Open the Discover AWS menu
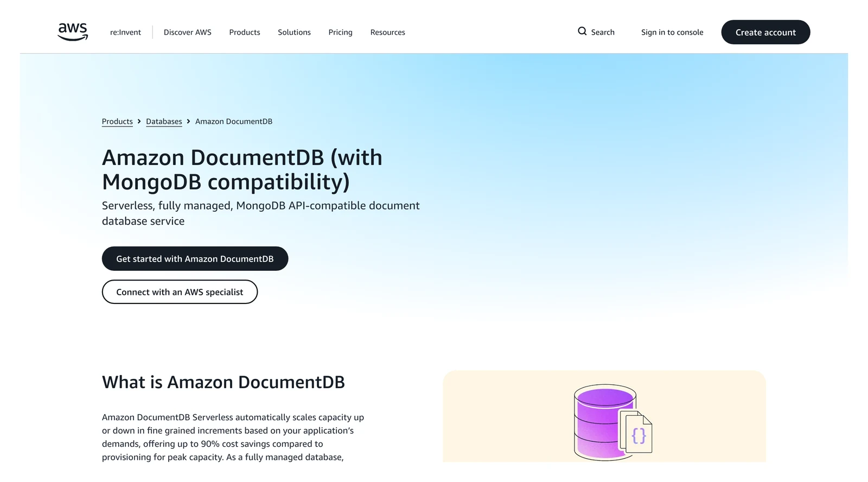This screenshot has width=868, height=482. pyautogui.click(x=188, y=33)
